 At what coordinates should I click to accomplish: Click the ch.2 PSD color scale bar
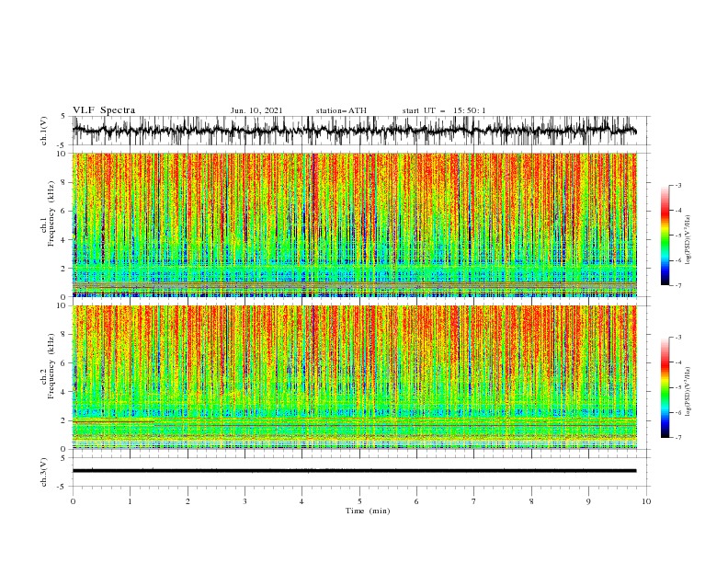click(x=665, y=387)
